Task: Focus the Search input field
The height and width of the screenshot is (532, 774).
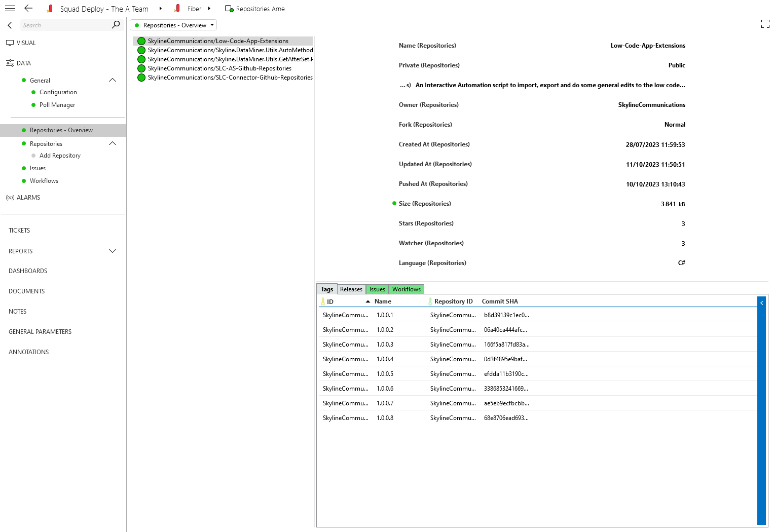Action: 65,25
